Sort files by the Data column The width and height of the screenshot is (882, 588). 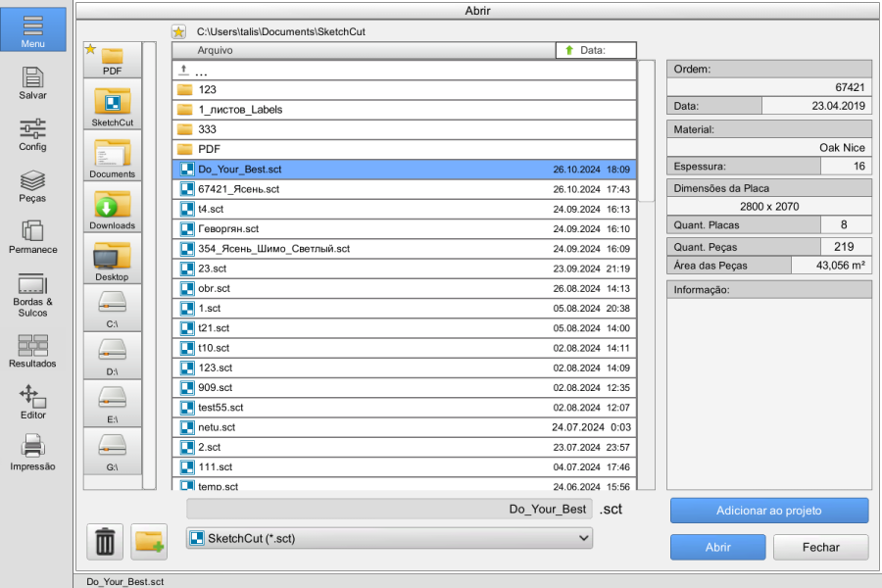(x=596, y=50)
